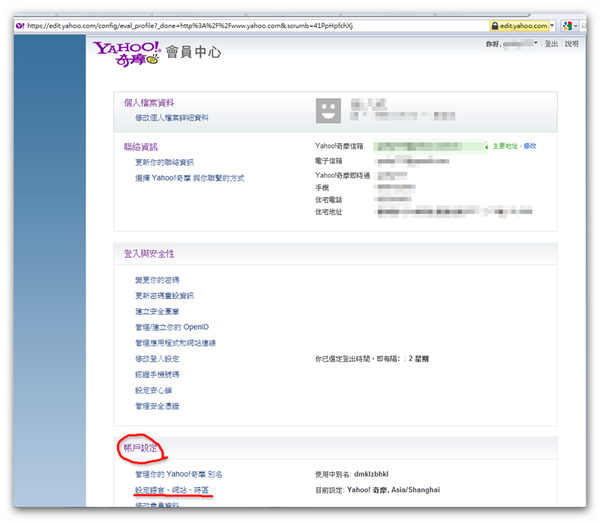Image resolution: width=600 pixels, height=521 pixels.
Task: Open the dropdown beside edit.yahoo.com badge
Action: 552,26
